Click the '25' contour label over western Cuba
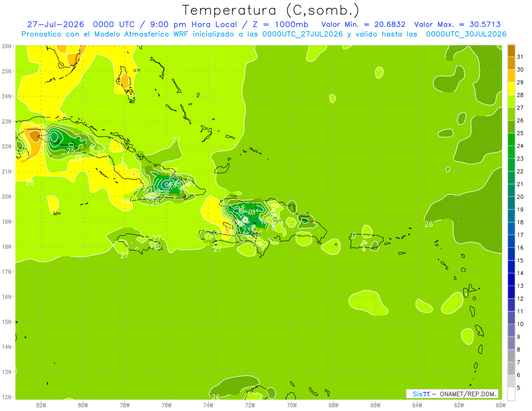This screenshot has width=532, height=411. (x=71, y=151)
